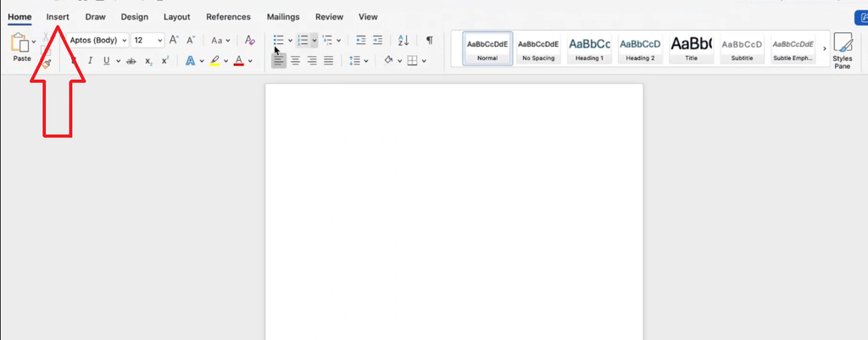This screenshot has height=340, width=868.
Task: Apply the Title style
Action: point(691,48)
